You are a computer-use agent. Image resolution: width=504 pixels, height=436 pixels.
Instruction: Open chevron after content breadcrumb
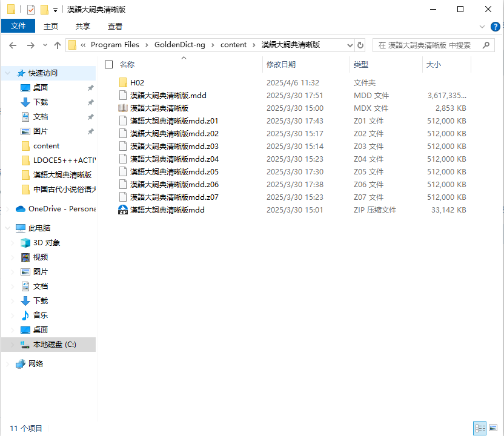point(254,45)
